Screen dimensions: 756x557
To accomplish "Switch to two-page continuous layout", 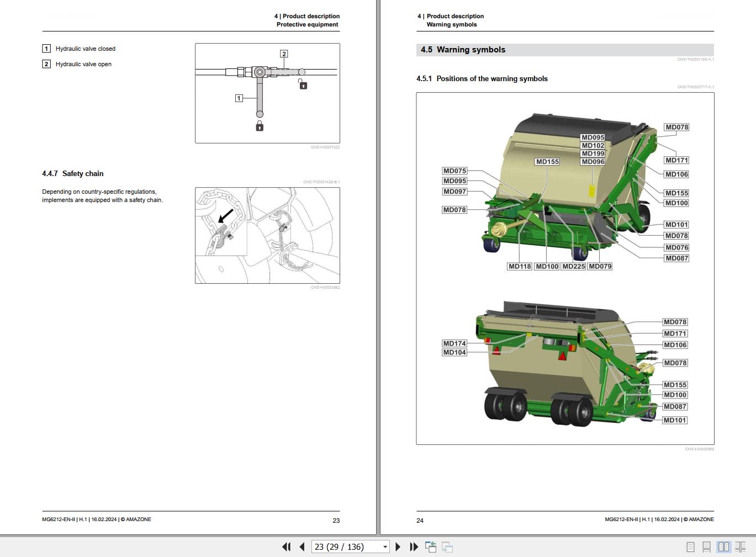I will point(740,547).
